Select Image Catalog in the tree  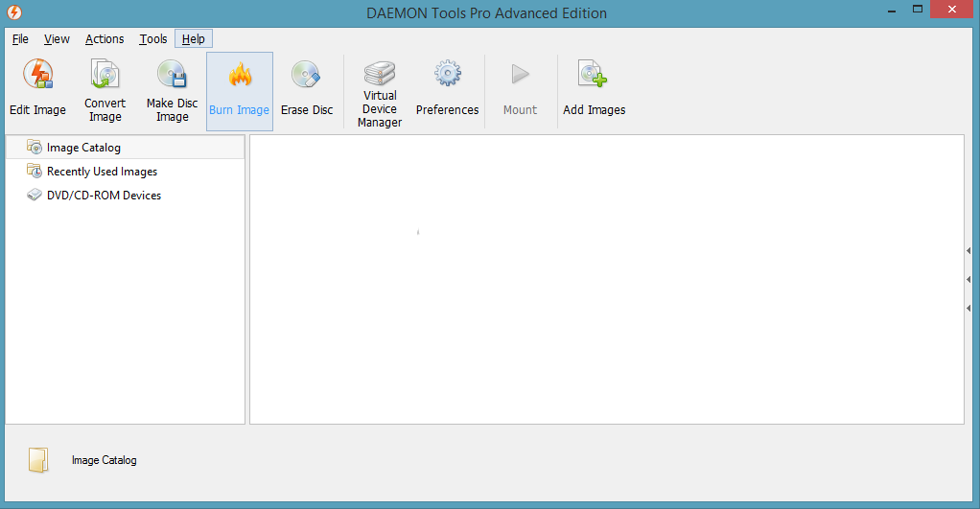click(x=125, y=148)
